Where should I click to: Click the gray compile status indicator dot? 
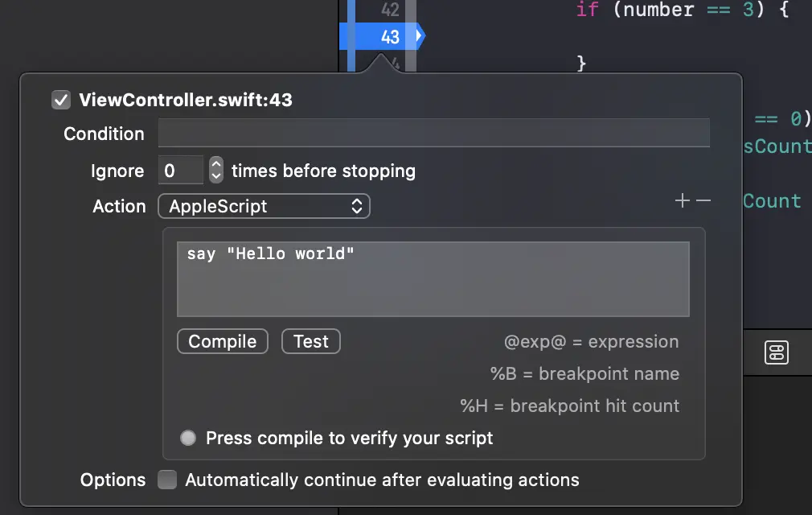point(188,439)
